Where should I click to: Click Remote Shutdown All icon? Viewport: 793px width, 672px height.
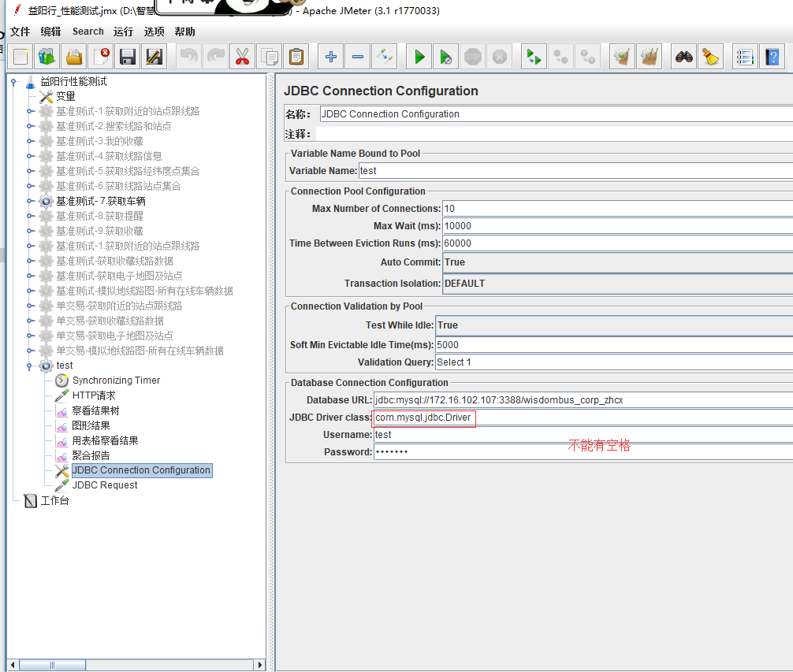pyautogui.click(x=588, y=57)
